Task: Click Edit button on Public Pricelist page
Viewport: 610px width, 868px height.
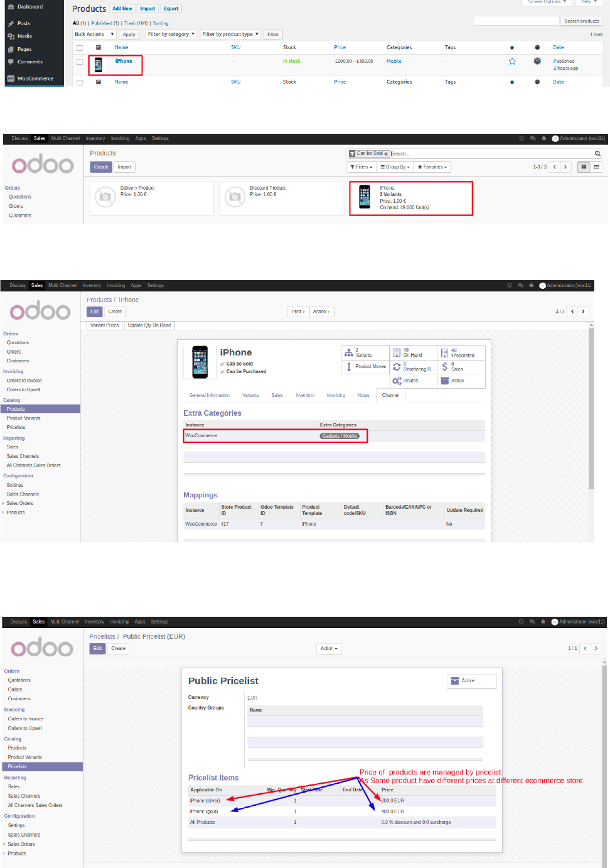Action: coord(97,648)
